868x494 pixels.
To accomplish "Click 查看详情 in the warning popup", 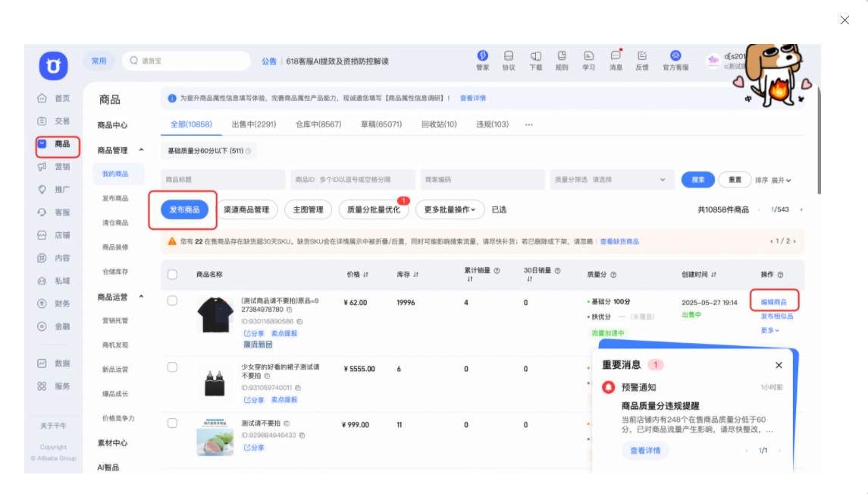I will (x=645, y=451).
